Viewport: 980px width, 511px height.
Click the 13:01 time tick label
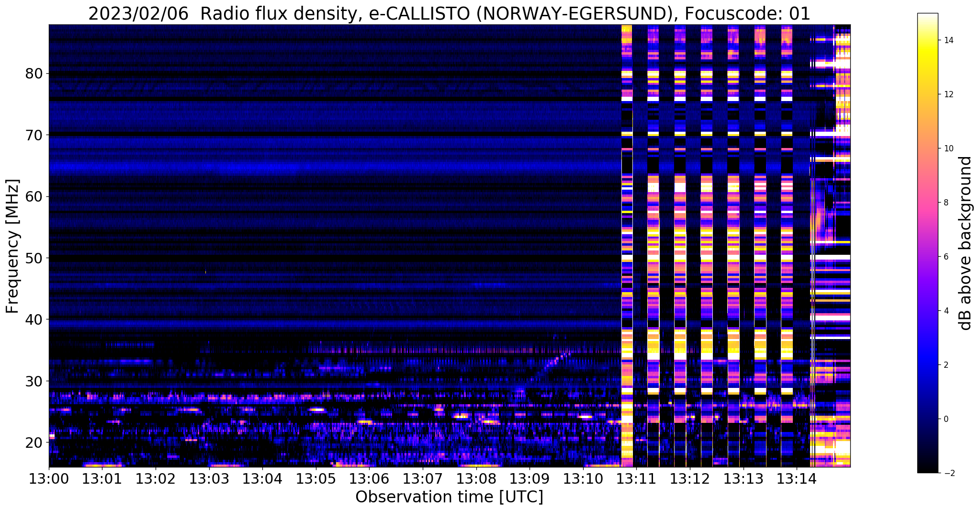[x=102, y=478]
